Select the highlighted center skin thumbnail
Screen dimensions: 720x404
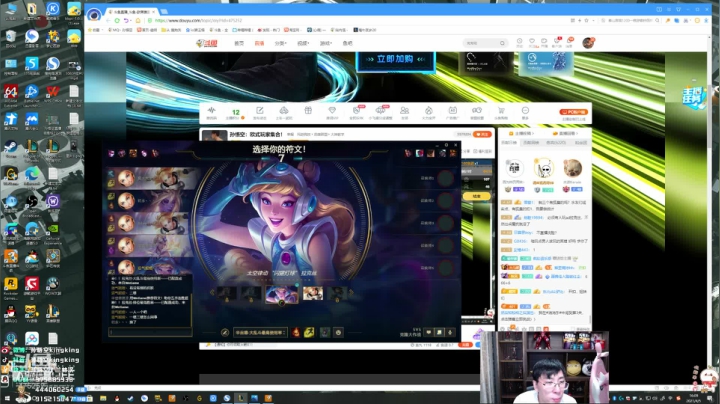(x=281, y=294)
